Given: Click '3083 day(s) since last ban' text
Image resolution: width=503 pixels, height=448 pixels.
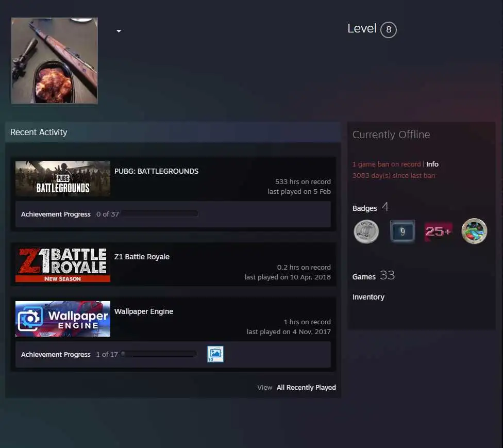Looking at the screenshot, I should (x=394, y=176).
